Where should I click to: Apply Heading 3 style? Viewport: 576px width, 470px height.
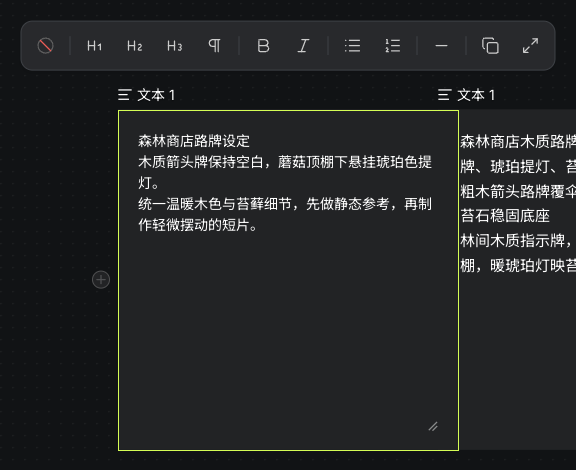click(174, 46)
